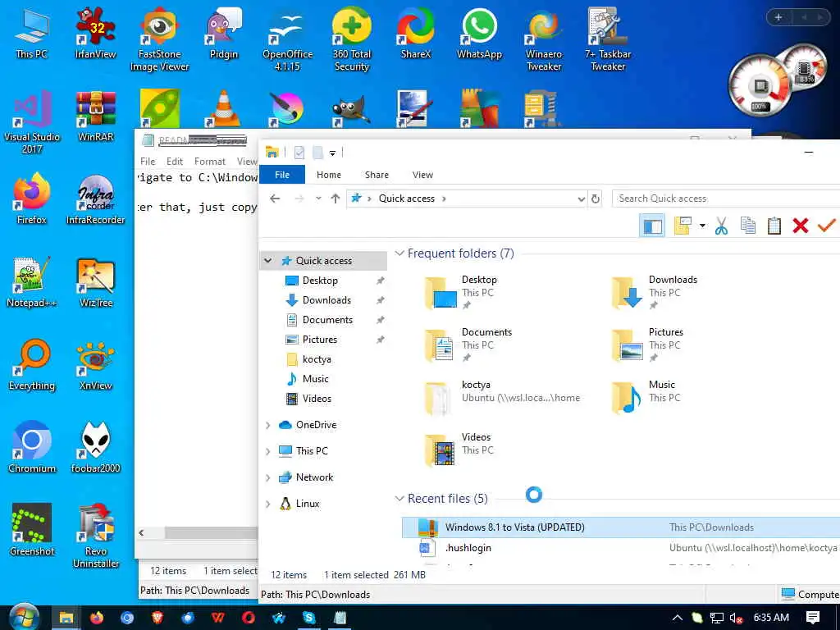Open the Home ribbon tab
Viewport: 840px width, 630px height.
pyautogui.click(x=329, y=175)
